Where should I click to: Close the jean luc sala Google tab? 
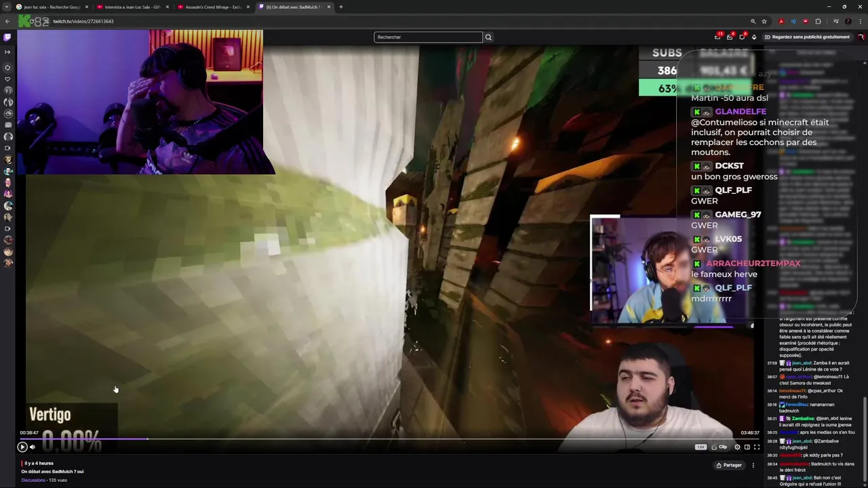[x=87, y=7]
